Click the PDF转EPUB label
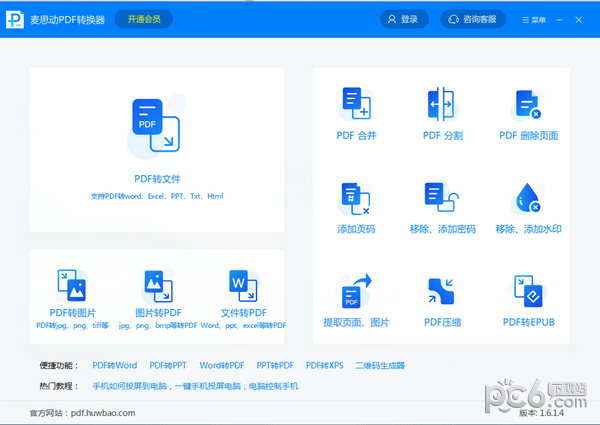600x425 pixels. tap(528, 322)
